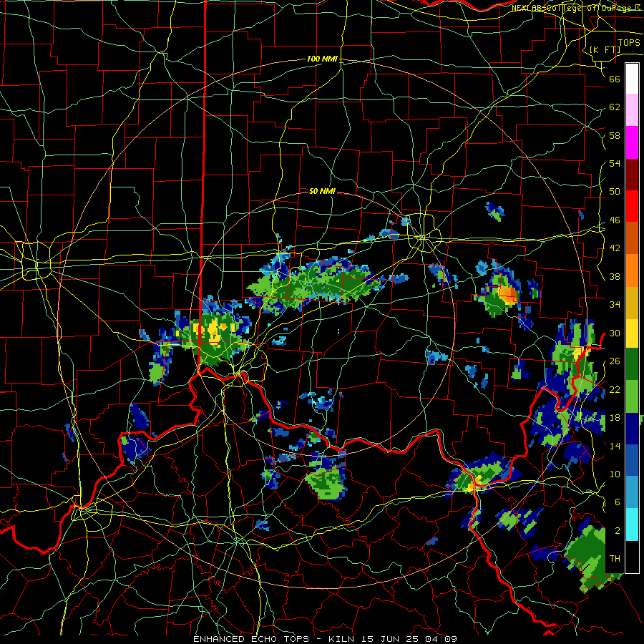Click the '50 NMI' range ring label
This screenshot has width=644, height=644.
click(x=322, y=191)
